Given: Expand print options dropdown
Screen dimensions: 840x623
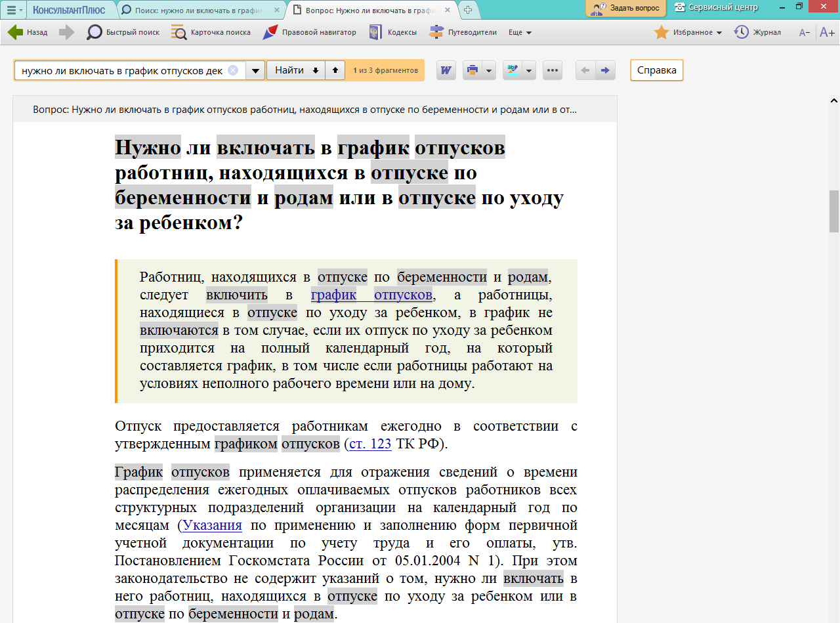Looking at the screenshot, I should click(x=490, y=70).
